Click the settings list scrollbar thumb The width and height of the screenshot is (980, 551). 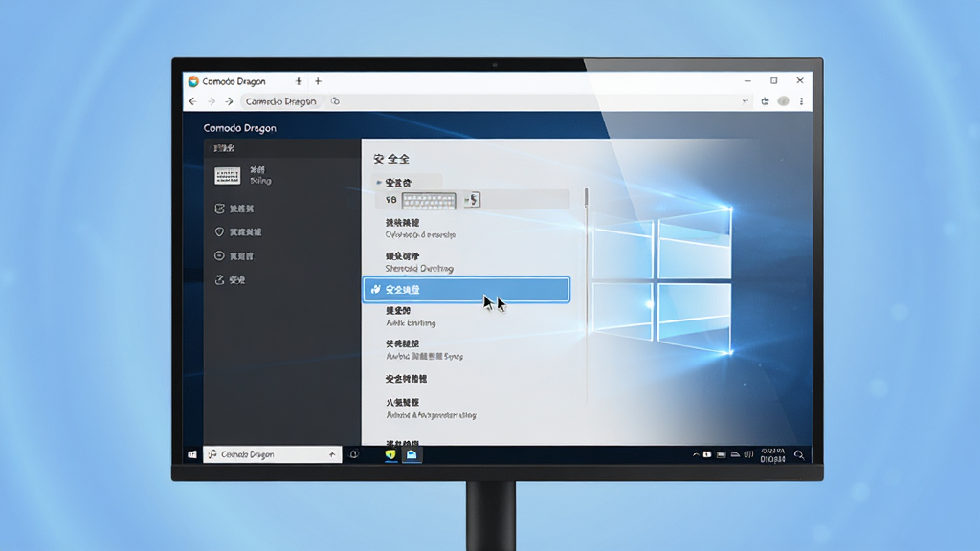587,197
